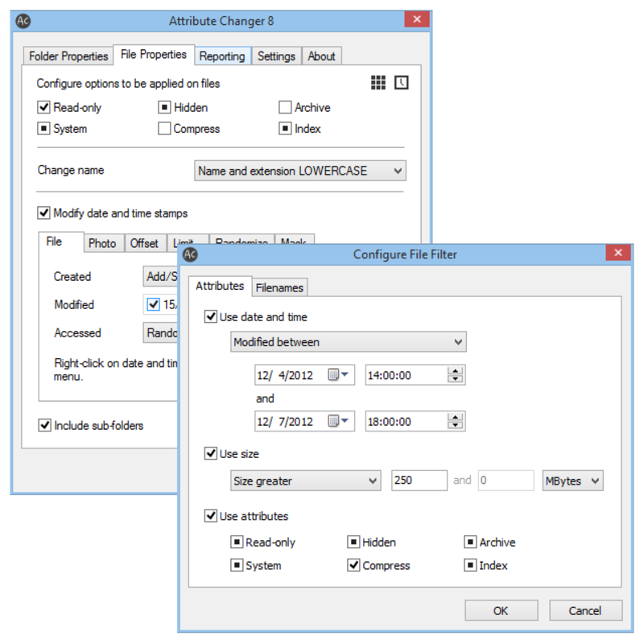Open the Settings tab
The width and height of the screenshot is (644, 644).
(x=276, y=56)
